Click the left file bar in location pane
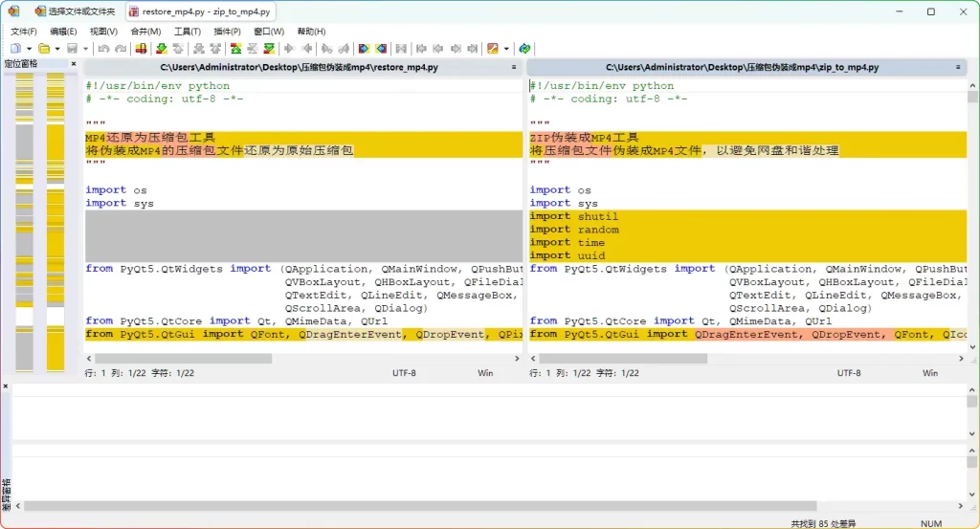 [x=24, y=222]
